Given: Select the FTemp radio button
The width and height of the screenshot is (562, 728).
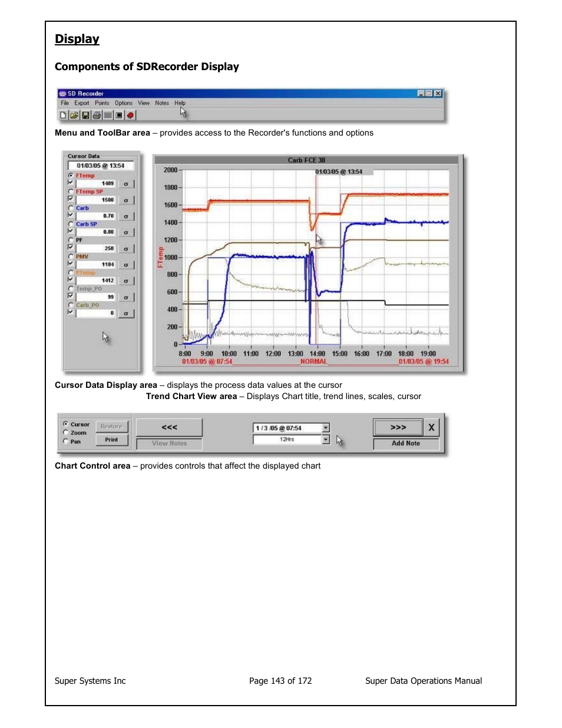Looking at the screenshot, I should [x=71, y=176].
